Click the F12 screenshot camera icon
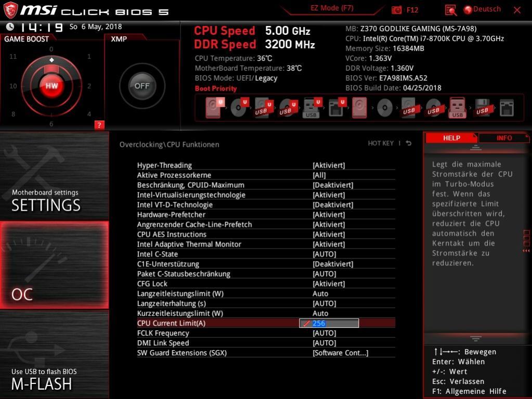Viewport: 532px width, 399px height. click(396, 10)
